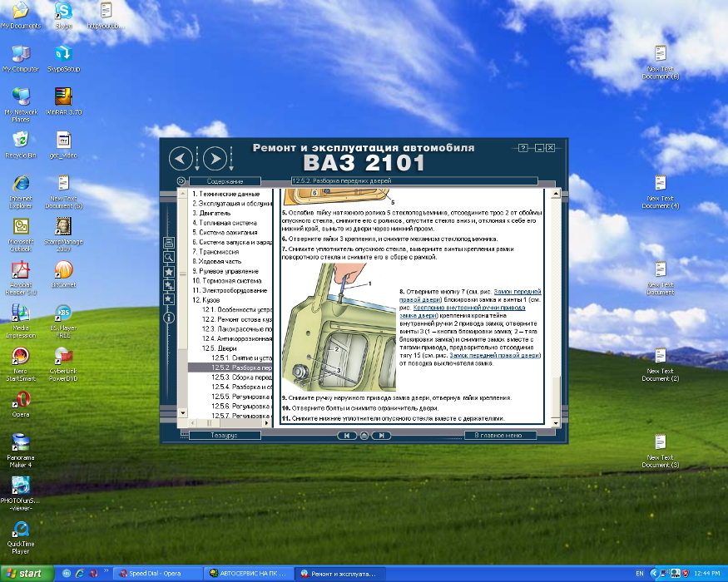The height and width of the screenshot is (582, 728).
Task: Select the BitComet desktop icon
Action: [63, 274]
